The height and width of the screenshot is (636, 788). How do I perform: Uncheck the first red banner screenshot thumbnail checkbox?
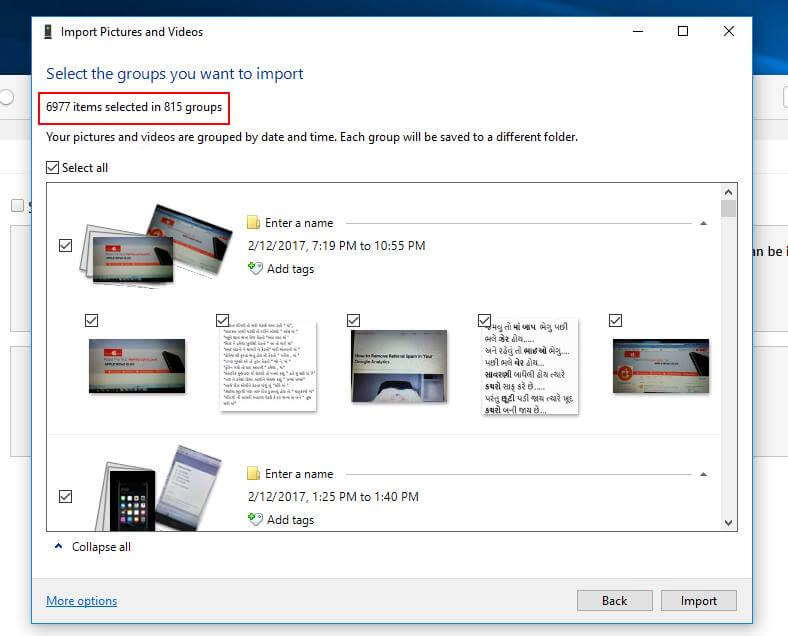91,320
